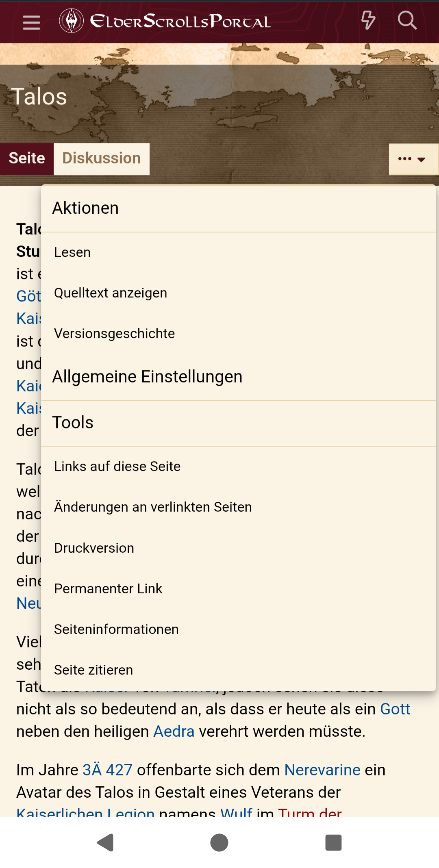Open the search function

tap(408, 20)
